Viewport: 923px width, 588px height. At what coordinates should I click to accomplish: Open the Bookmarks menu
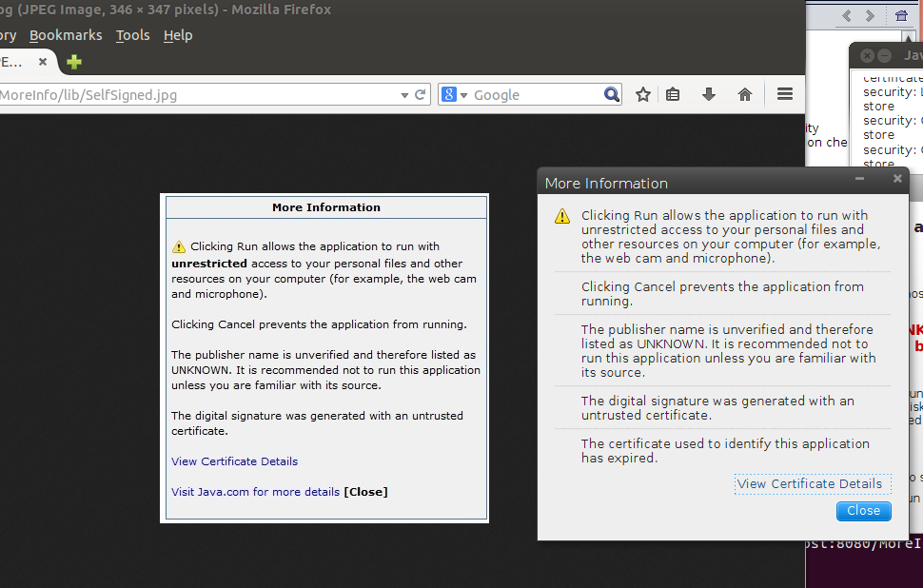tap(66, 35)
